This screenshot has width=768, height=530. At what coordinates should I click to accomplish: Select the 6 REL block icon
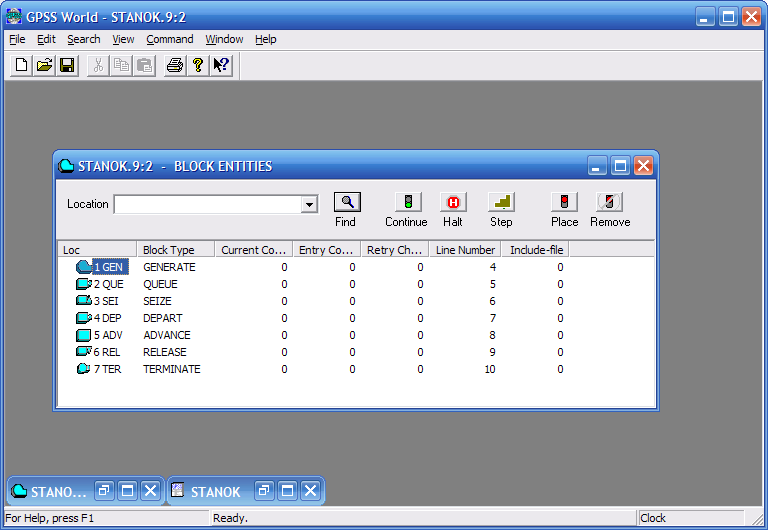(84, 352)
